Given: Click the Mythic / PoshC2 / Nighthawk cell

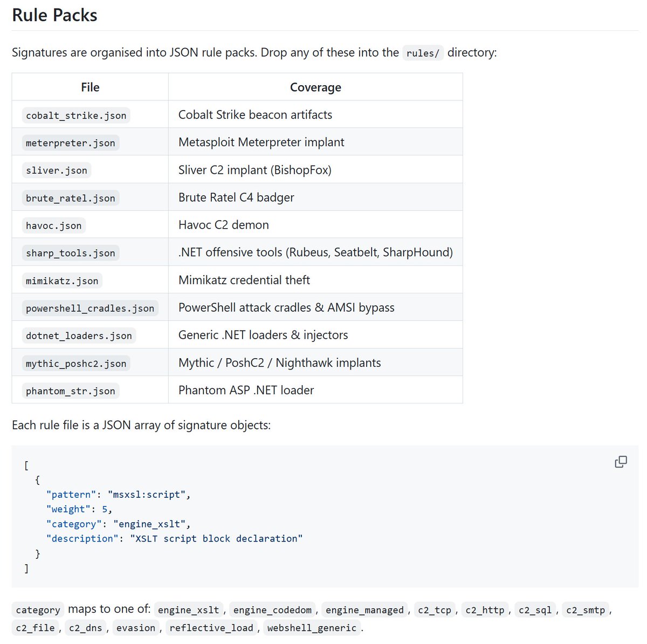Looking at the screenshot, I should (315, 362).
